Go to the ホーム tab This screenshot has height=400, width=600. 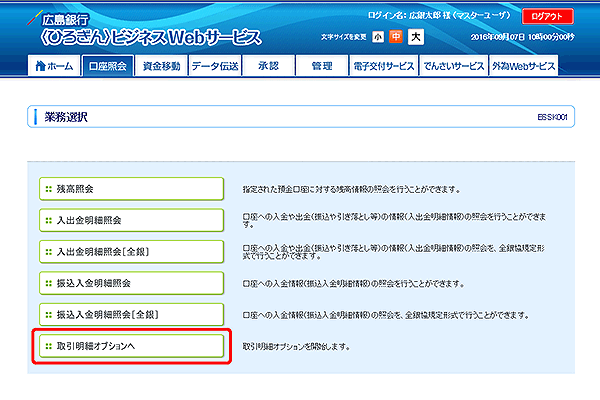tap(54, 66)
